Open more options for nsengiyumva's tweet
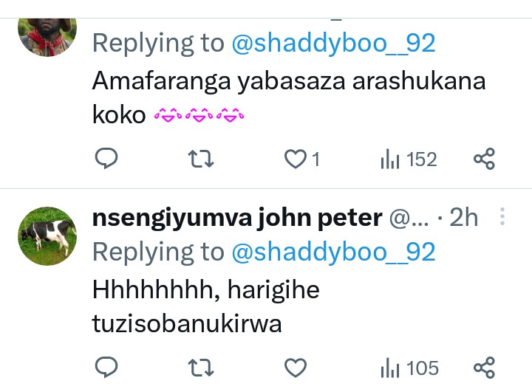532x392 pixels. [x=503, y=217]
